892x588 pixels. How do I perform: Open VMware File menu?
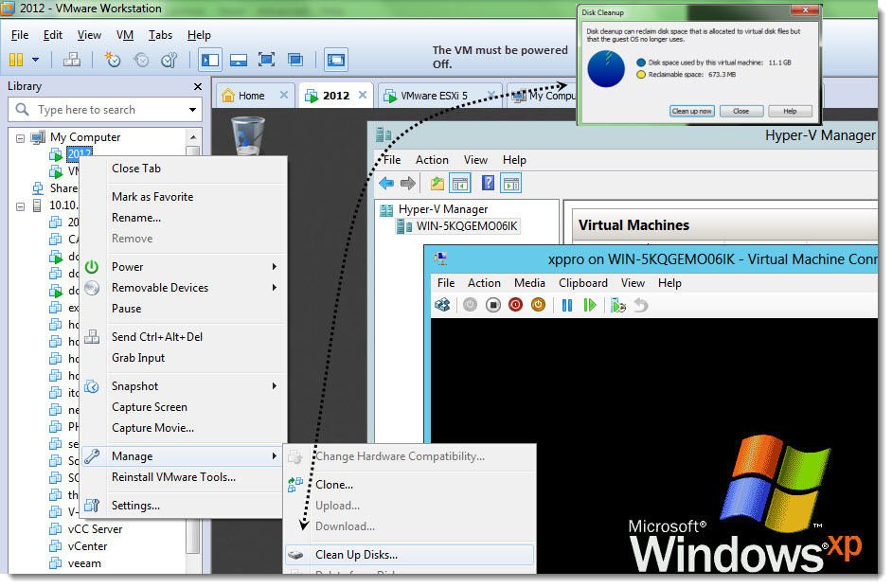click(x=20, y=35)
